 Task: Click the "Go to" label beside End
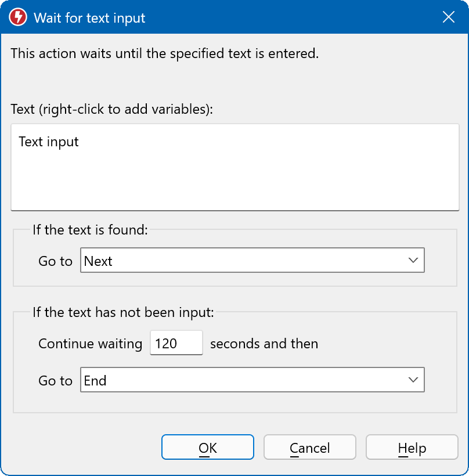(x=55, y=381)
